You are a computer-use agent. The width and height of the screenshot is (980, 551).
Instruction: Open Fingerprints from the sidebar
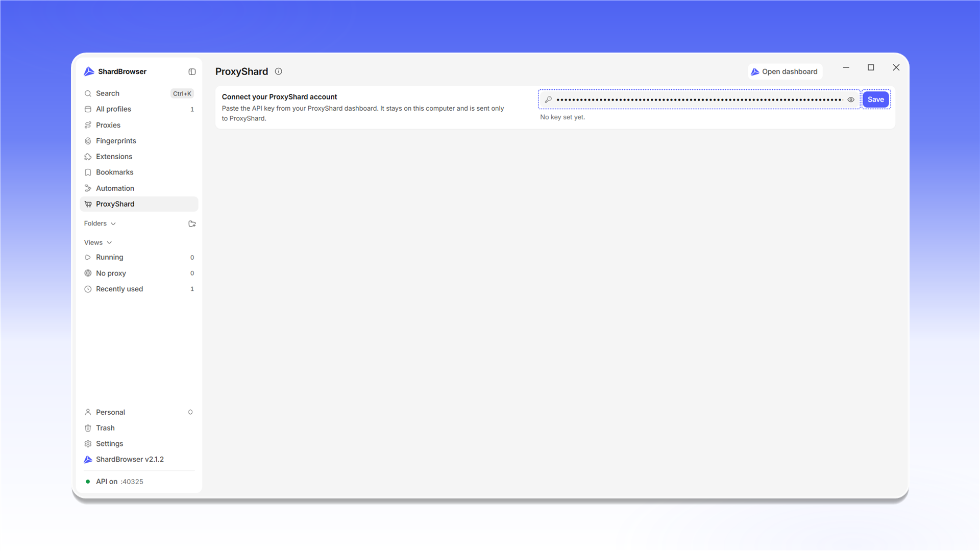pyautogui.click(x=139, y=141)
